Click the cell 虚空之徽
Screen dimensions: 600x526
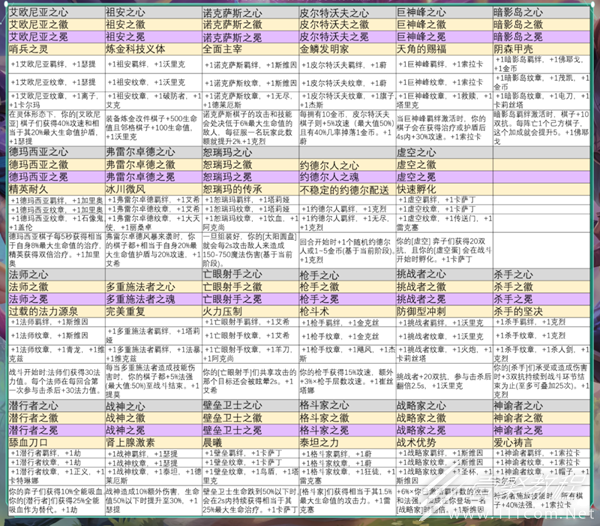(x=444, y=165)
